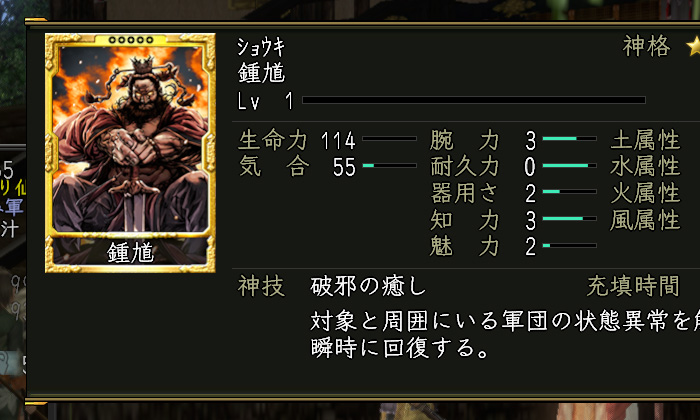Click the 鍾馗 name plate under the portrait

tap(130, 253)
